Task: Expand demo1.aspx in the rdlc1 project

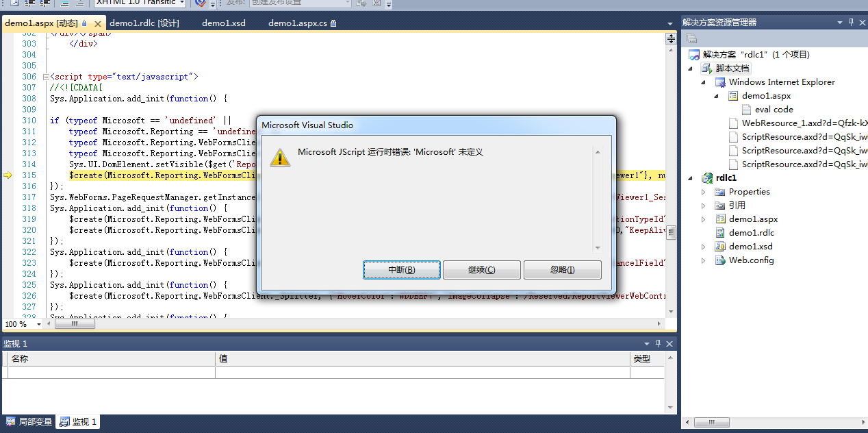Action: coord(704,219)
